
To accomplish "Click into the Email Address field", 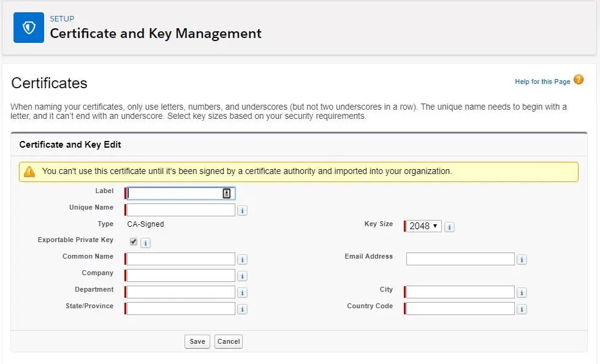I will coord(460,259).
